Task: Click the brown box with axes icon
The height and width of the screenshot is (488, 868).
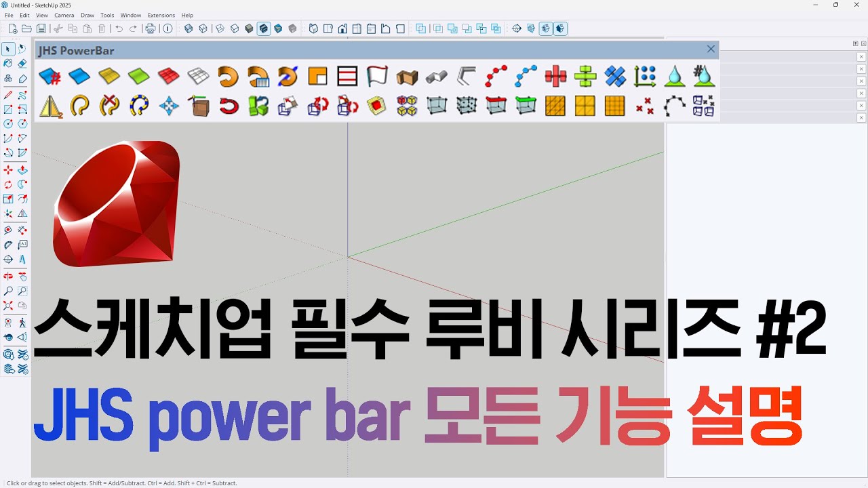Action: (x=199, y=106)
